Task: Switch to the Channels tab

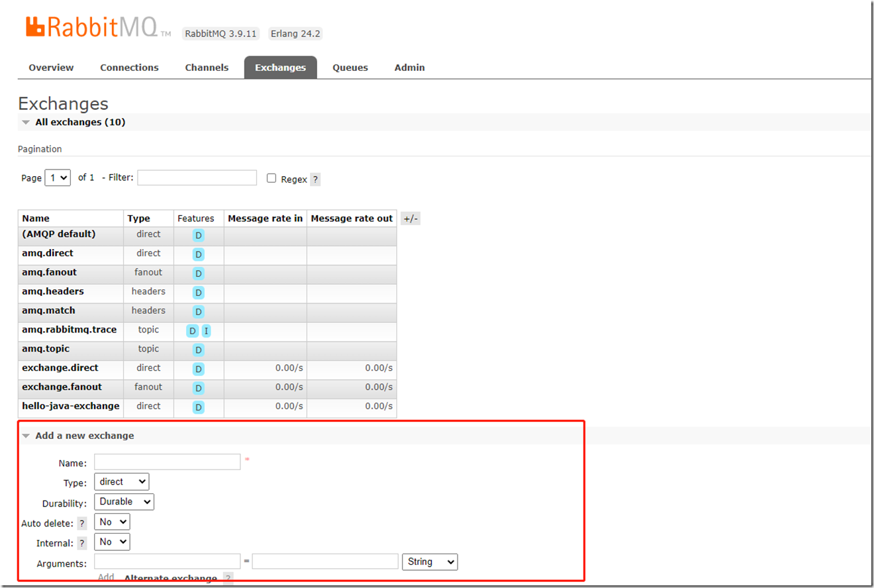Action: 207,68
